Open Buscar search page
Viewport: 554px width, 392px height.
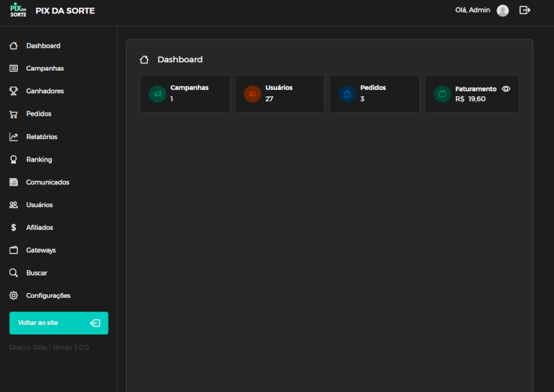37,273
